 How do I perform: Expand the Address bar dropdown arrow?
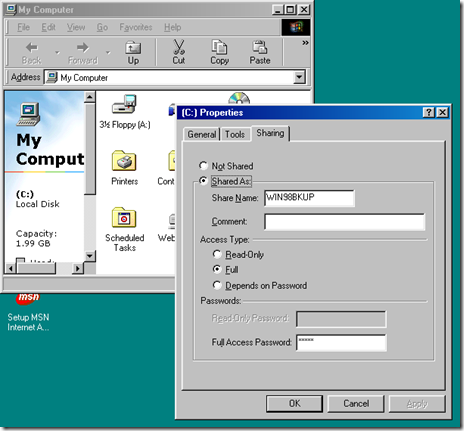(299, 77)
